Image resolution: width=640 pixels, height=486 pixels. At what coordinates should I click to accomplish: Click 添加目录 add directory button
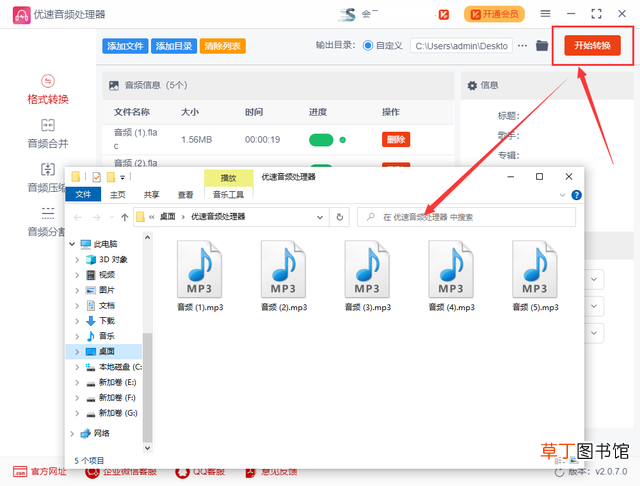[174, 46]
